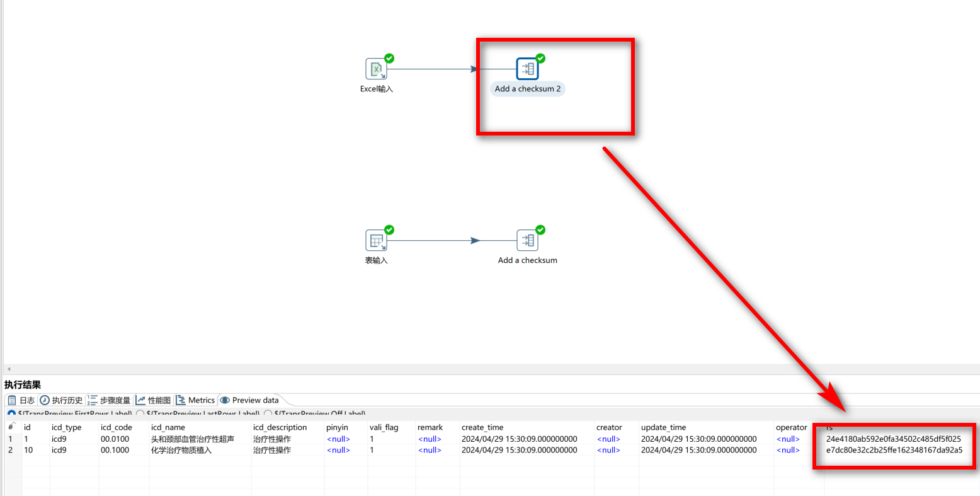980x496 pixels.
Task: Click the numbered list icon on 步骤度量 tab
Action: tap(92, 400)
